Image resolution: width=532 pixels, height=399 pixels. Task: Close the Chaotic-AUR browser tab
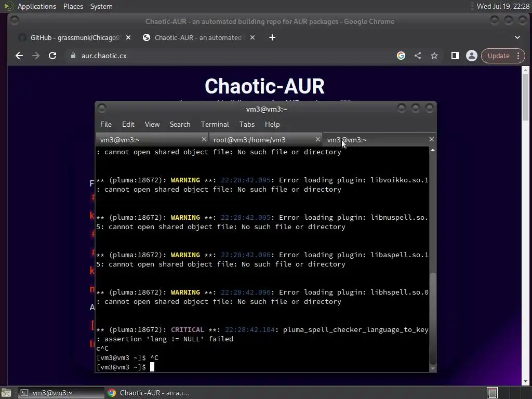(252, 37)
